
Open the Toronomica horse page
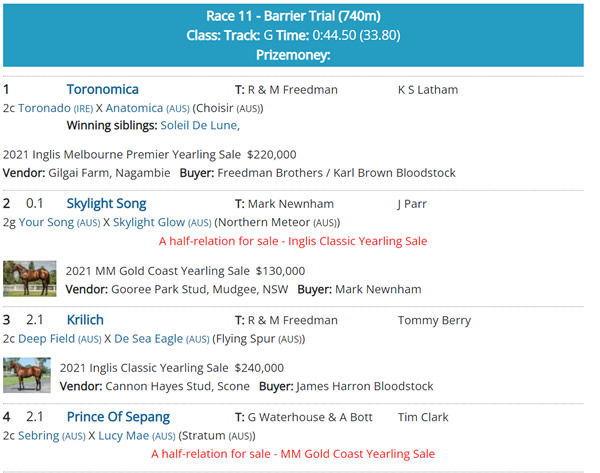click(102, 89)
